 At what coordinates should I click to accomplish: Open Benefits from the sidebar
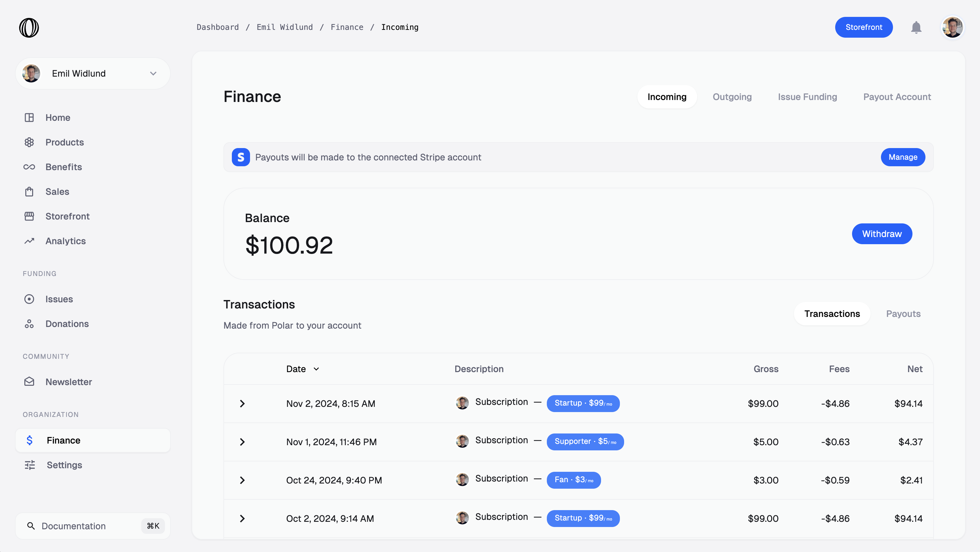[64, 167]
